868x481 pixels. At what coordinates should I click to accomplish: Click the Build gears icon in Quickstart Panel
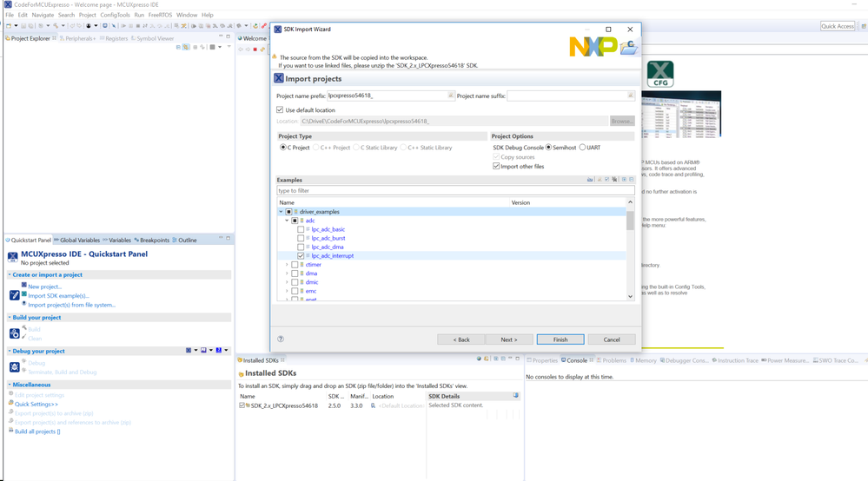(x=15, y=333)
